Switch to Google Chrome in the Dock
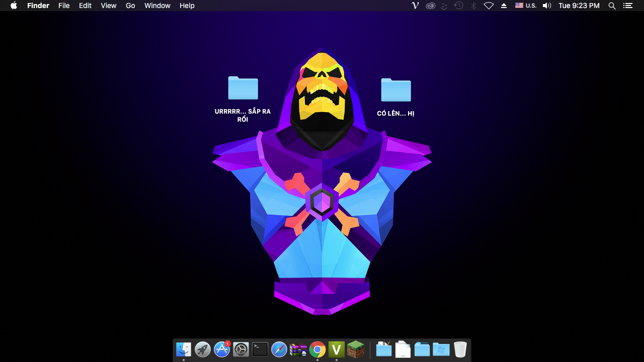644x362 pixels. click(x=317, y=349)
